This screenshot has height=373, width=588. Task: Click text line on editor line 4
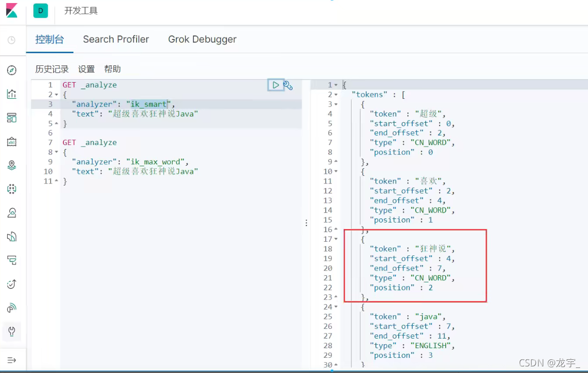(x=135, y=114)
